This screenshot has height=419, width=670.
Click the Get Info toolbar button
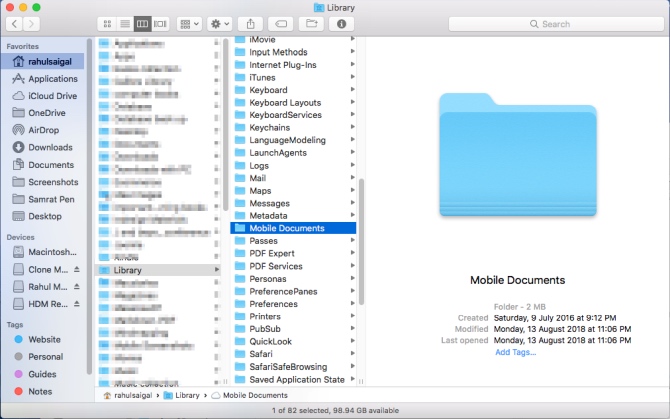pyautogui.click(x=343, y=23)
